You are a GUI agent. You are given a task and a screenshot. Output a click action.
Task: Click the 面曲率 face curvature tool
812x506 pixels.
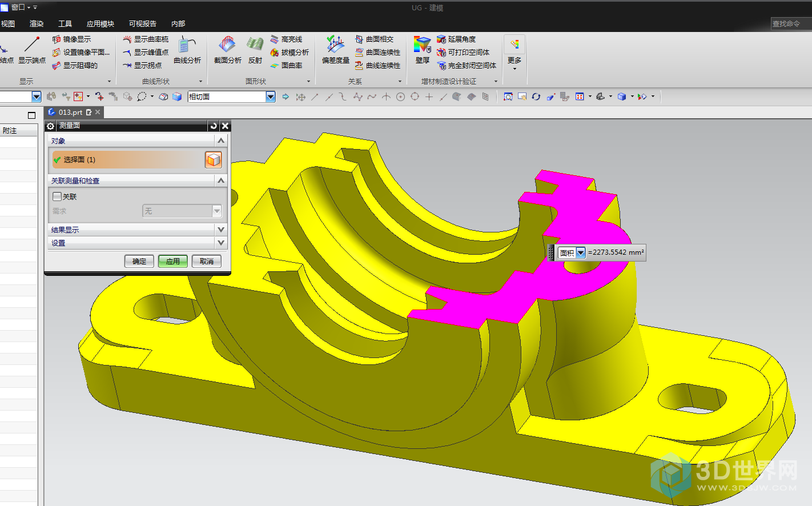pos(286,66)
